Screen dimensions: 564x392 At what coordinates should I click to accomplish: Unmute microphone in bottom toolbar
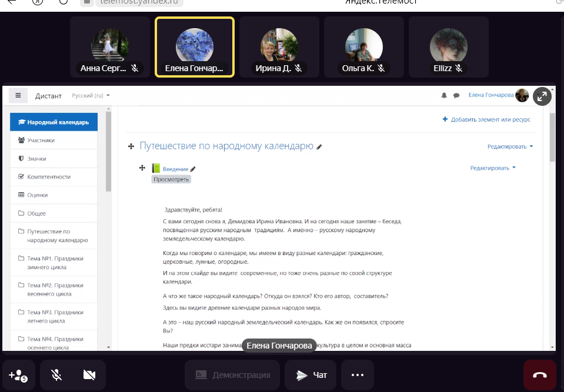pos(56,375)
